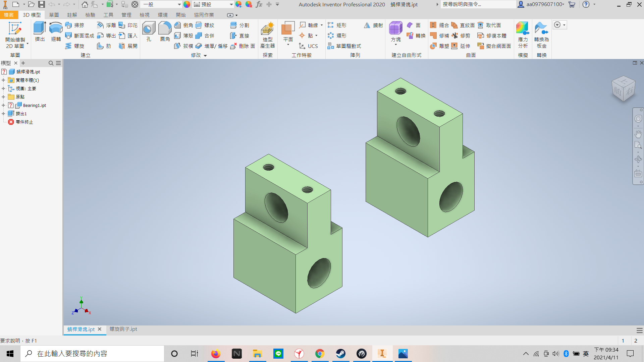Toggle the Pan hand tool in the navigation bar
644x362 pixels.
pos(638,134)
